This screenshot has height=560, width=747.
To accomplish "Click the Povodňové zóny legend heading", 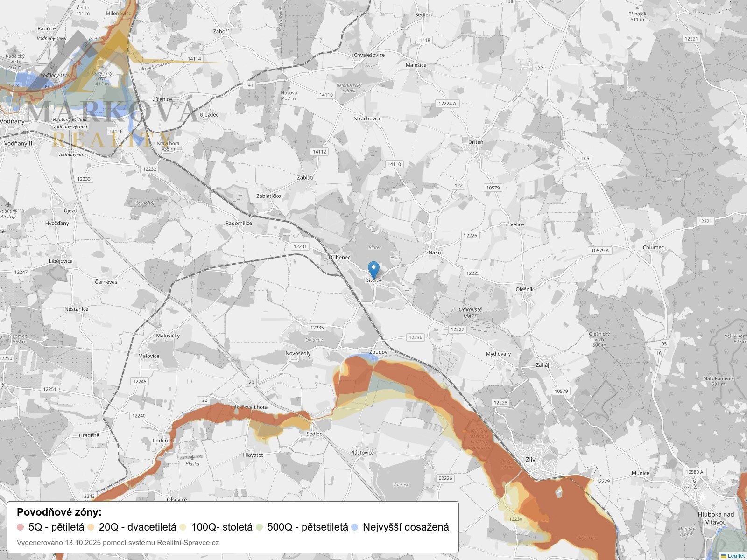I will (x=59, y=512).
